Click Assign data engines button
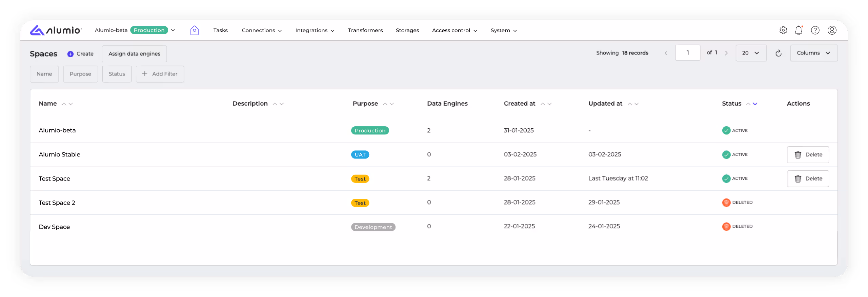Image resolution: width=868 pixels, height=297 pixels. [x=134, y=54]
